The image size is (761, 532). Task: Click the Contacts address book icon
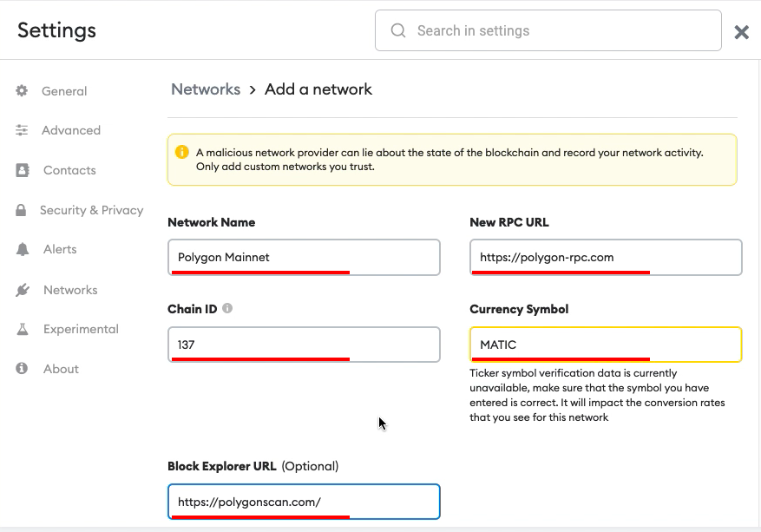[x=23, y=170]
